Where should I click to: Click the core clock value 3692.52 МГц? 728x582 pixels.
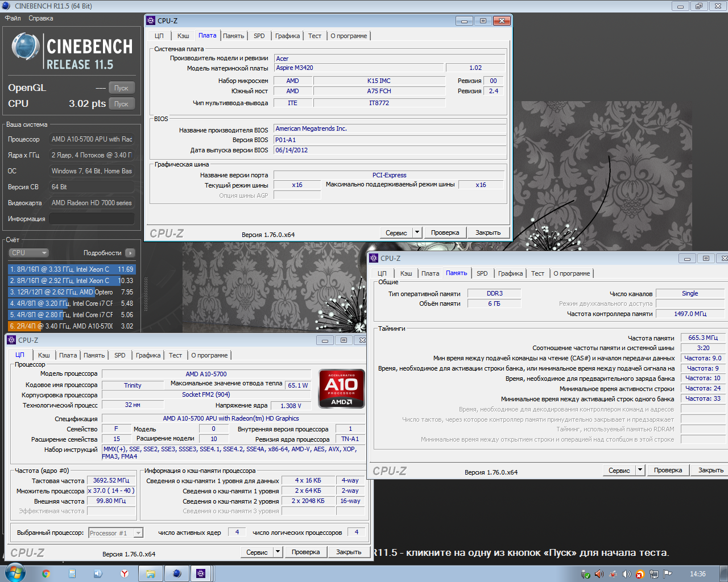point(111,480)
